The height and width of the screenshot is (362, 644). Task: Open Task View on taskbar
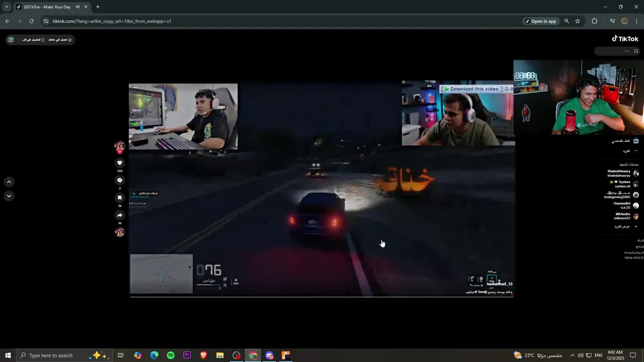point(121,355)
